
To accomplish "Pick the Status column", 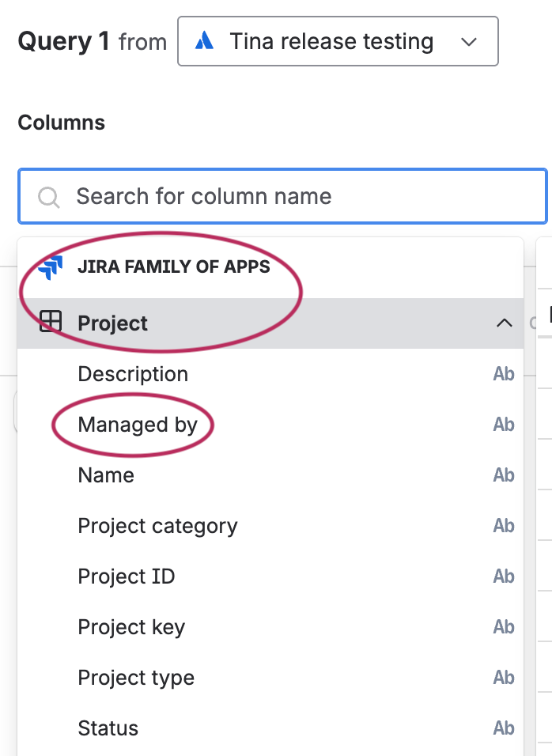I will (x=108, y=728).
